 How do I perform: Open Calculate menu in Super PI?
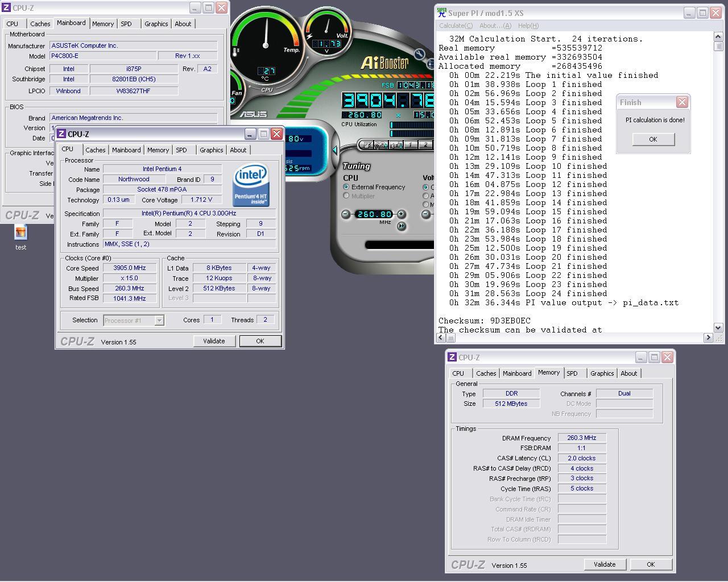coord(456,26)
